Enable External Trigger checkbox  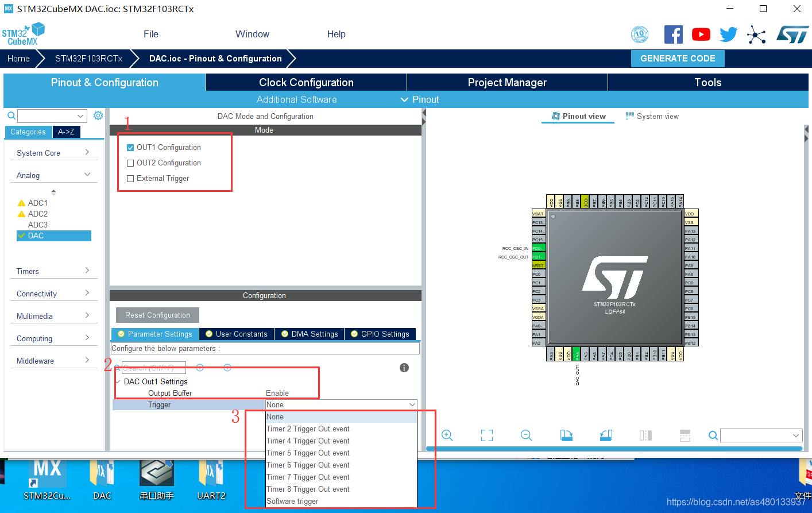click(130, 179)
